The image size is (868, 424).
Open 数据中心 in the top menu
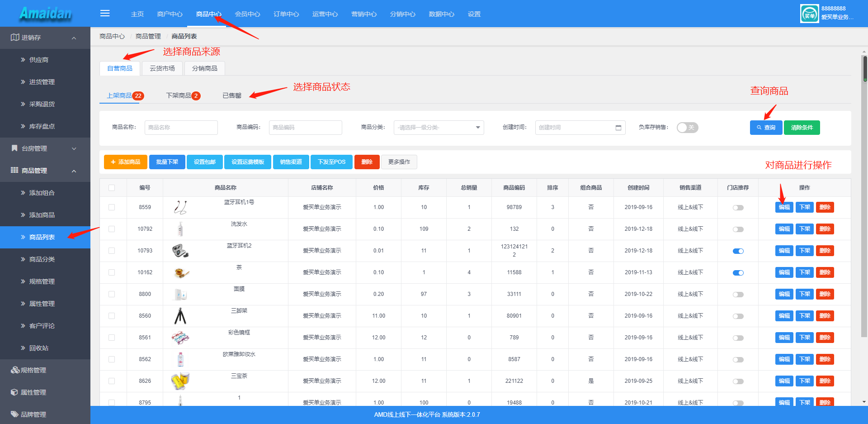(441, 14)
